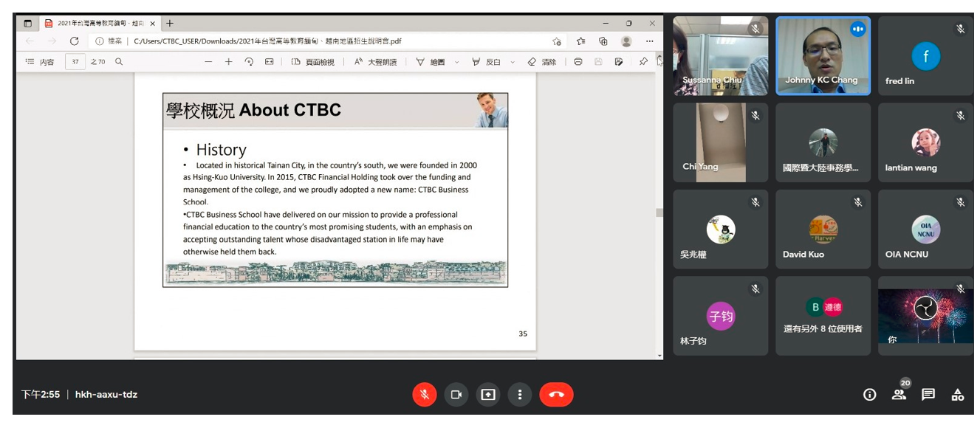Expand the 繪圖 draw options dropdown arrow
980x428 pixels.
[457, 62]
